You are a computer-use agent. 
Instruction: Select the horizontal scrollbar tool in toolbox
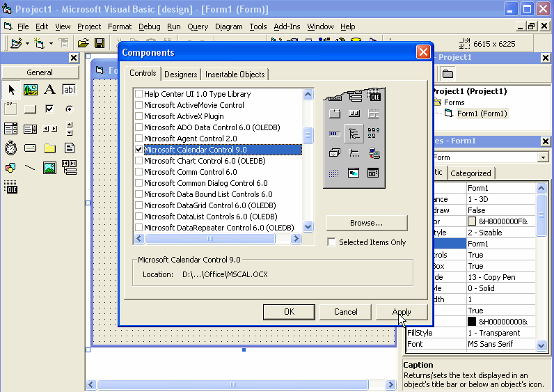point(50,129)
